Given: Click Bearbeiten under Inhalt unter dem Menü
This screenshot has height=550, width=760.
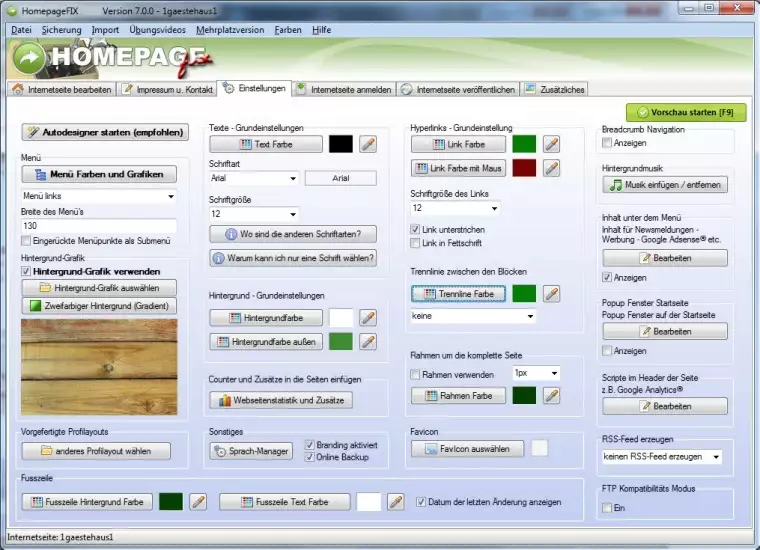Looking at the screenshot, I should (x=665, y=258).
